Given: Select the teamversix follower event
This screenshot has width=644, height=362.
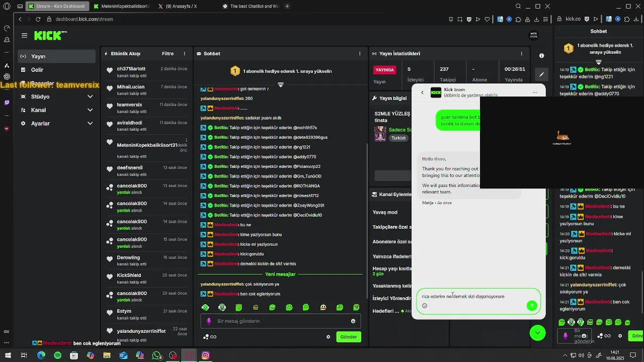Looking at the screenshot, I should pyautogui.click(x=146, y=108).
